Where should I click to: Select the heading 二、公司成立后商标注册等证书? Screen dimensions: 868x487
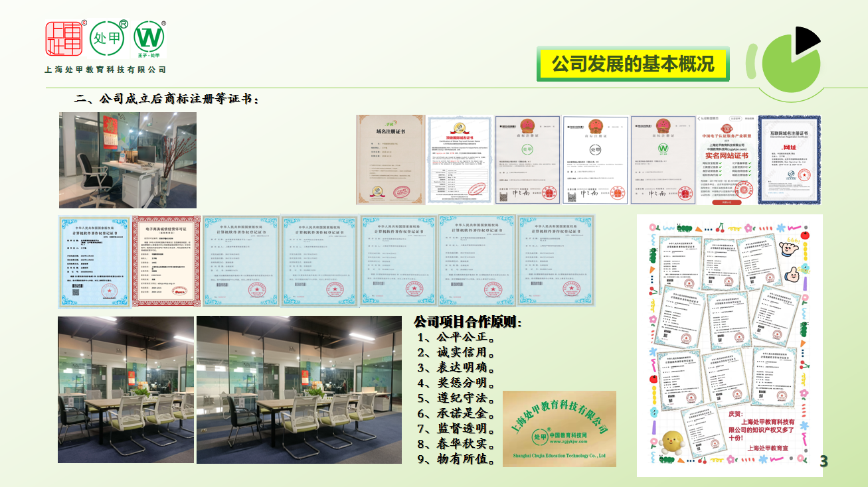tap(166, 100)
